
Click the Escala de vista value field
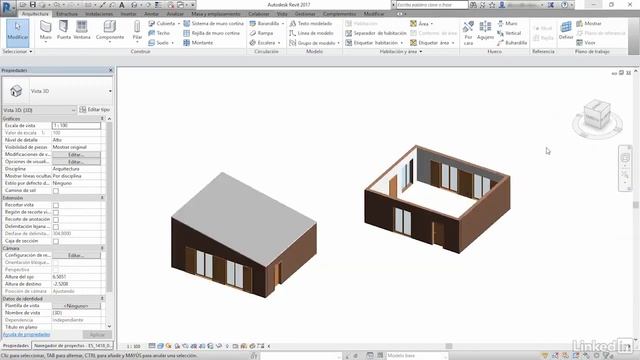click(76, 126)
